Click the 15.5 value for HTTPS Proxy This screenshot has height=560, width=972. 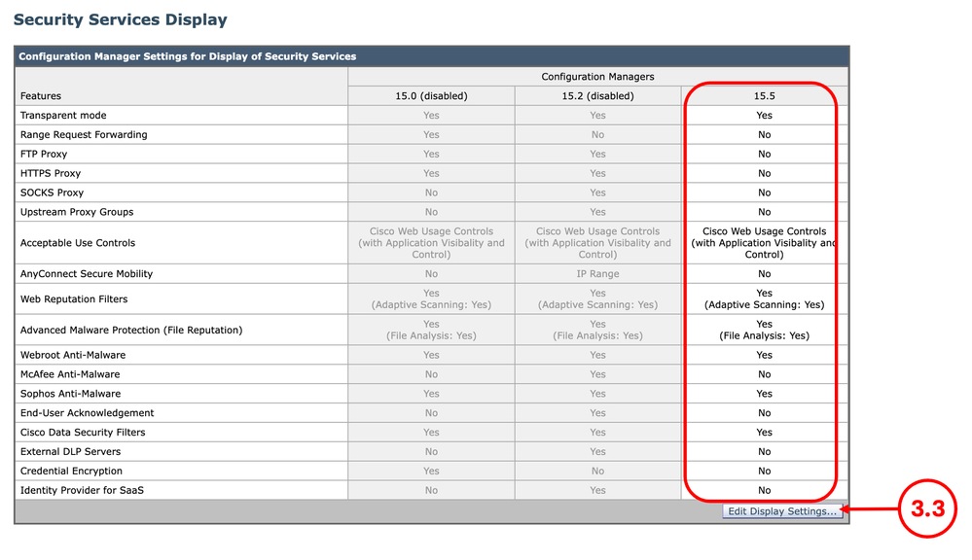click(x=765, y=173)
